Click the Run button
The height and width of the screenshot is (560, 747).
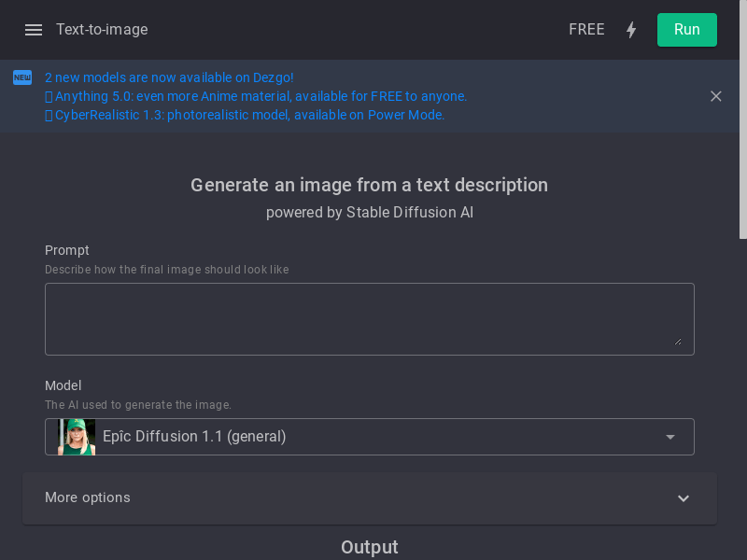pyautogui.click(x=686, y=30)
